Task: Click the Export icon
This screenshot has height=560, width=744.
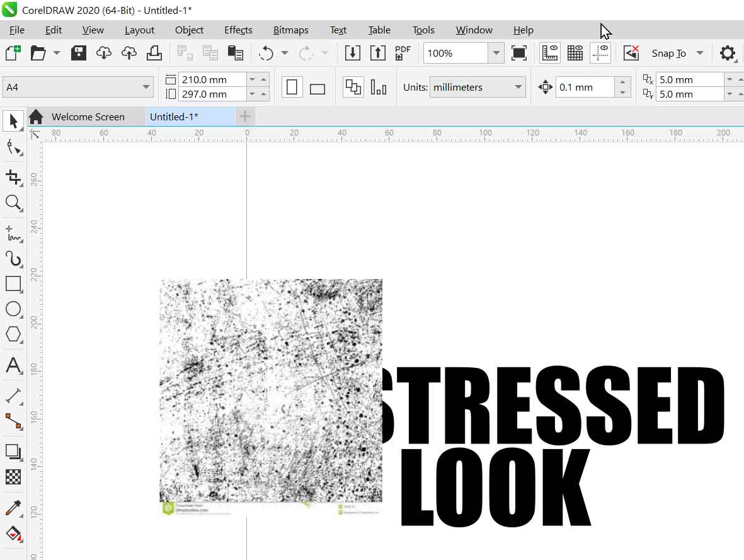Action: tap(378, 53)
